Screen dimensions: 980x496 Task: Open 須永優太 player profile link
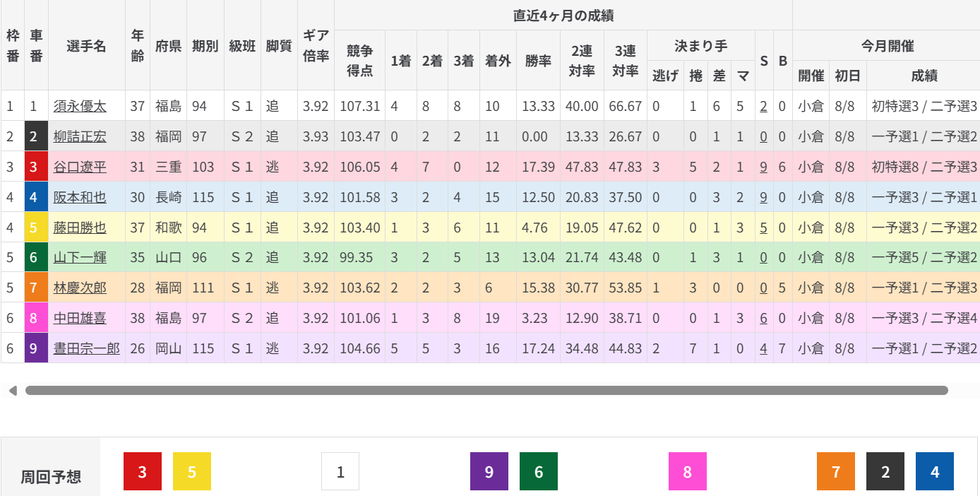click(80, 106)
